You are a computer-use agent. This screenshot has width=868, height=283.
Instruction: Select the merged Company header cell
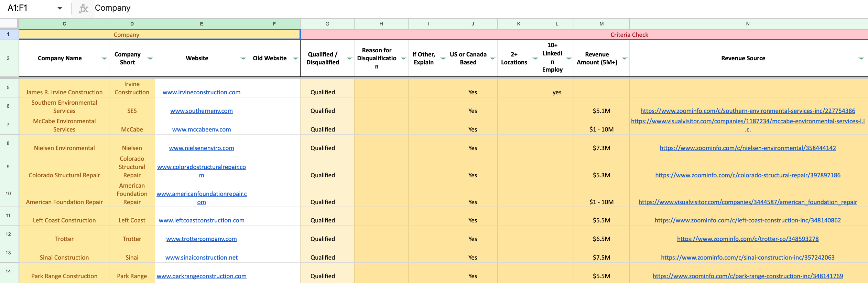click(160, 35)
